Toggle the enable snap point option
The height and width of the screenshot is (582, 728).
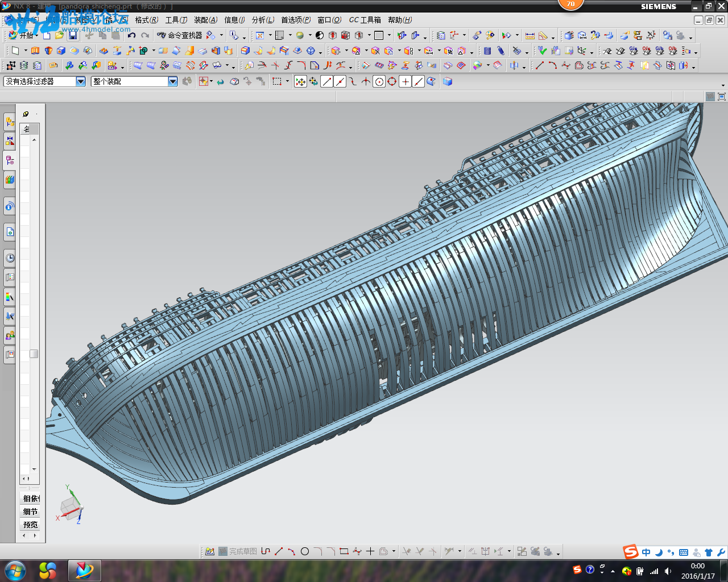[x=300, y=81]
